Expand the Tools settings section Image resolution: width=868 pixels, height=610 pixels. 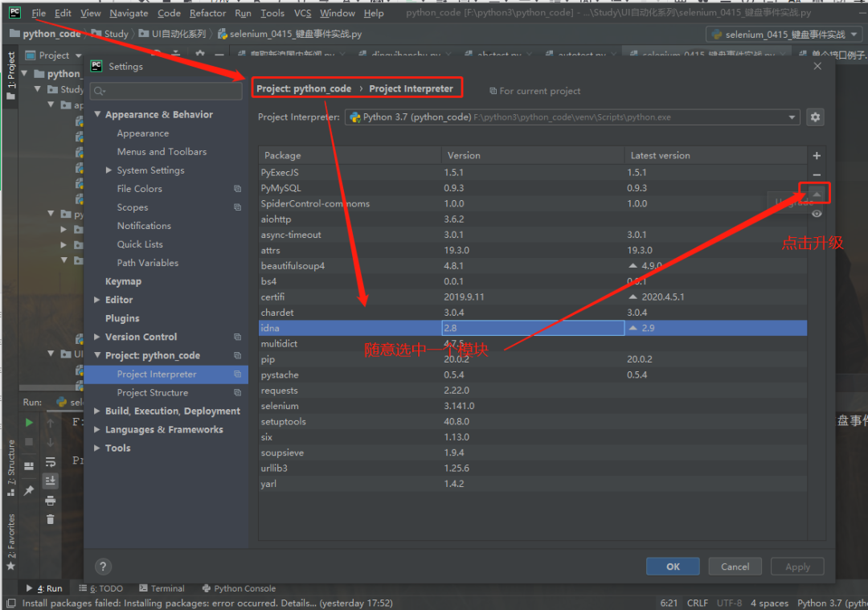click(x=97, y=448)
